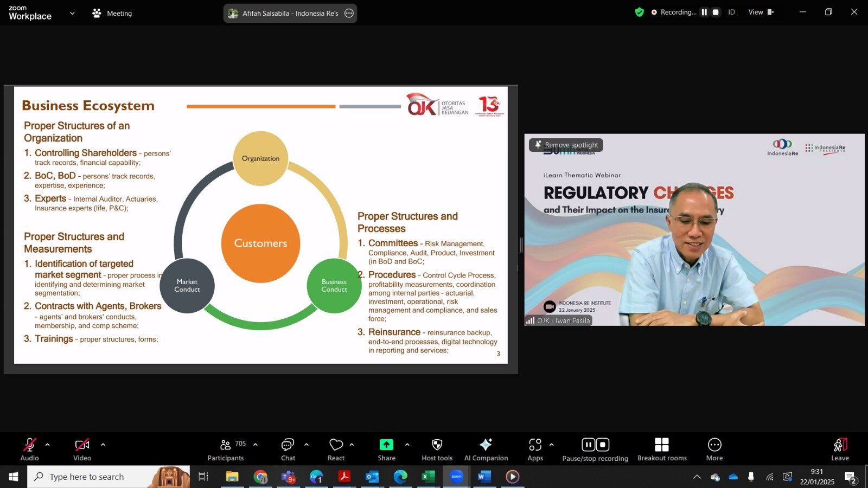Open the Participants panel showing 705
Viewport: 868px width, 488px height.
pyautogui.click(x=226, y=450)
